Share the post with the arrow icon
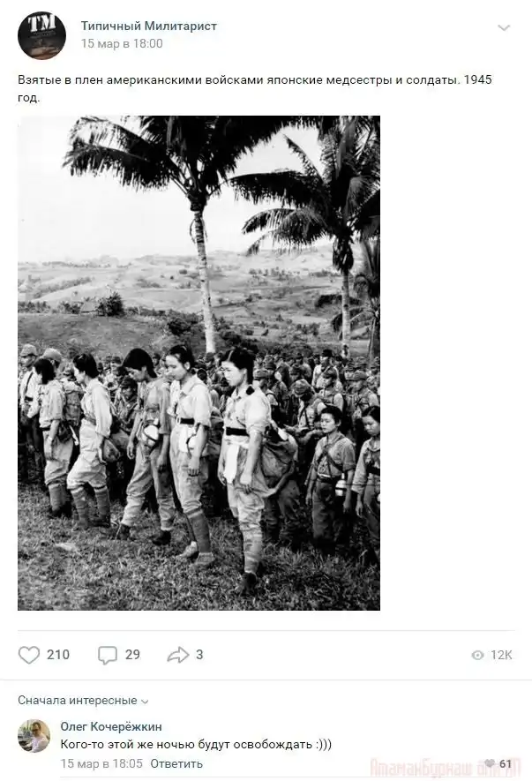532x781 pixels. pyautogui.click(x=178, y=655)
